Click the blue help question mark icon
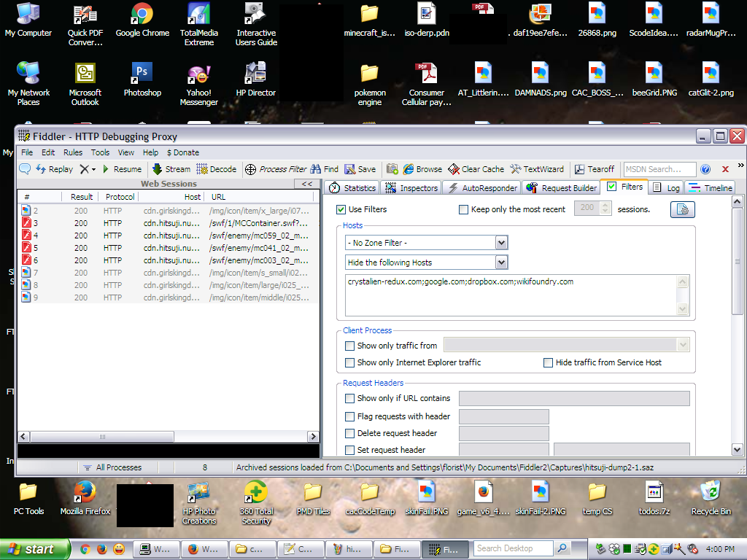The height and width of the screenshot is (560, 747). (x=705, y=169)
